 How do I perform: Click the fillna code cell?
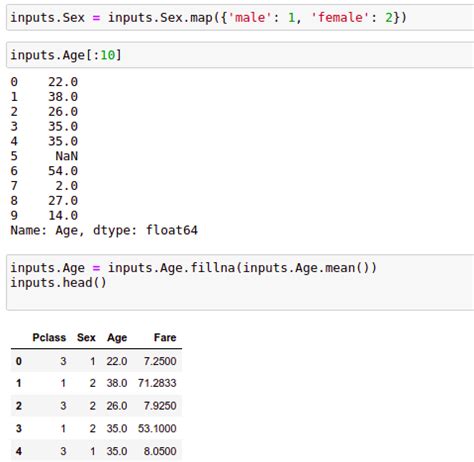coord(240,282)
